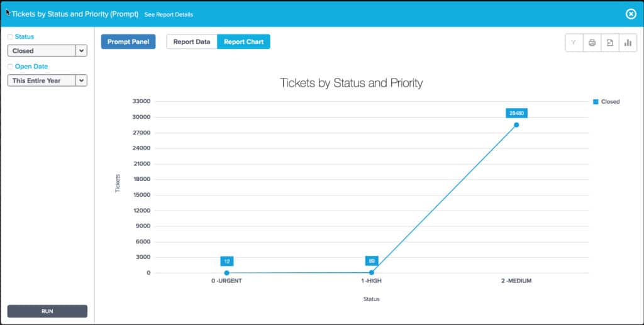Enable the Status checkbox
Viewport: 644px width, 325px height.
point(10,37)
